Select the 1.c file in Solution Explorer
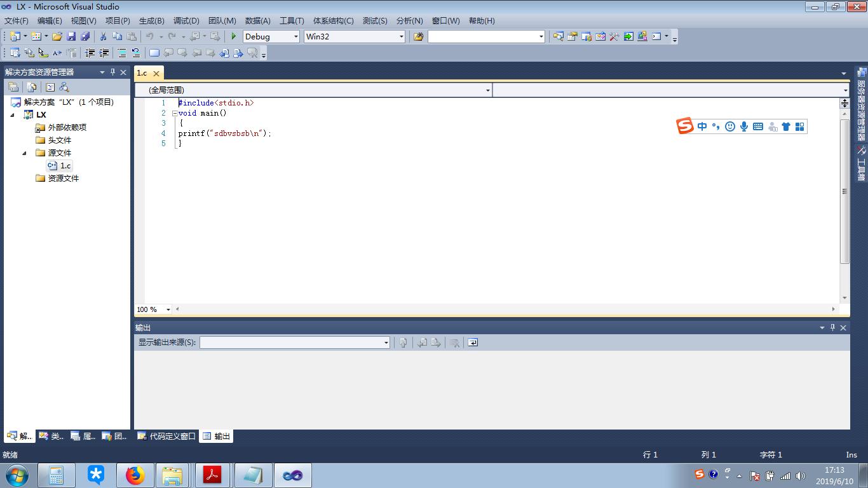 [59, 166]
